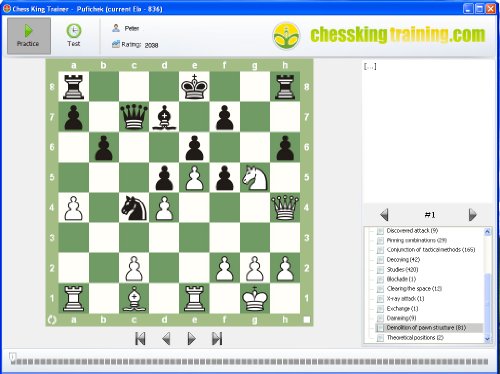Select Discovered attack topic
The image size is (500, 374).
click(412, 231)
